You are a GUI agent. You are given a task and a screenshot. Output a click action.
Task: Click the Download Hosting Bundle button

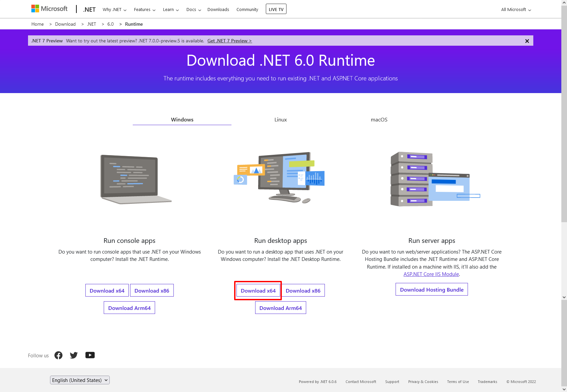(x=432, y=290)
